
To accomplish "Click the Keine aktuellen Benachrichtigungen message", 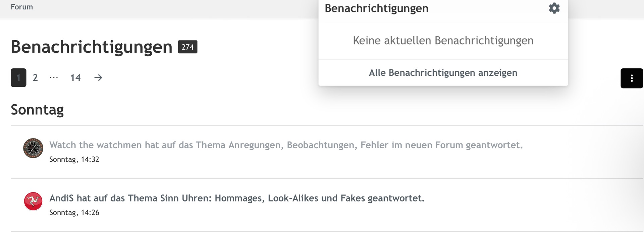I will coord(443,41).
